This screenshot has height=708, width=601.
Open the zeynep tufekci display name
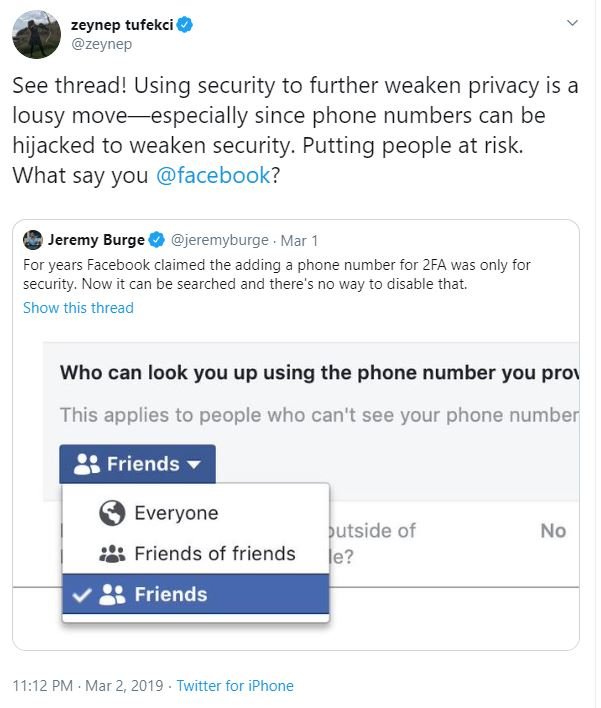coord(127,24)
